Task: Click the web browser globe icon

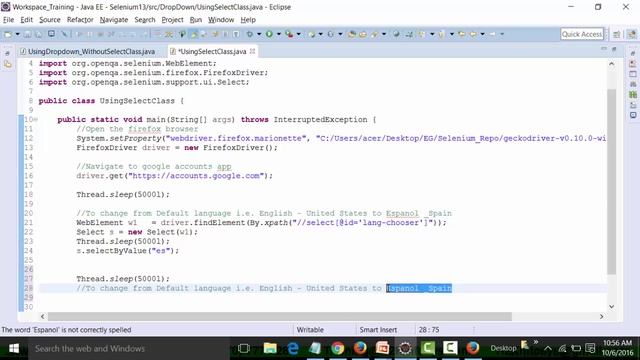Action: pyautogui.click(x=396, y=34)
